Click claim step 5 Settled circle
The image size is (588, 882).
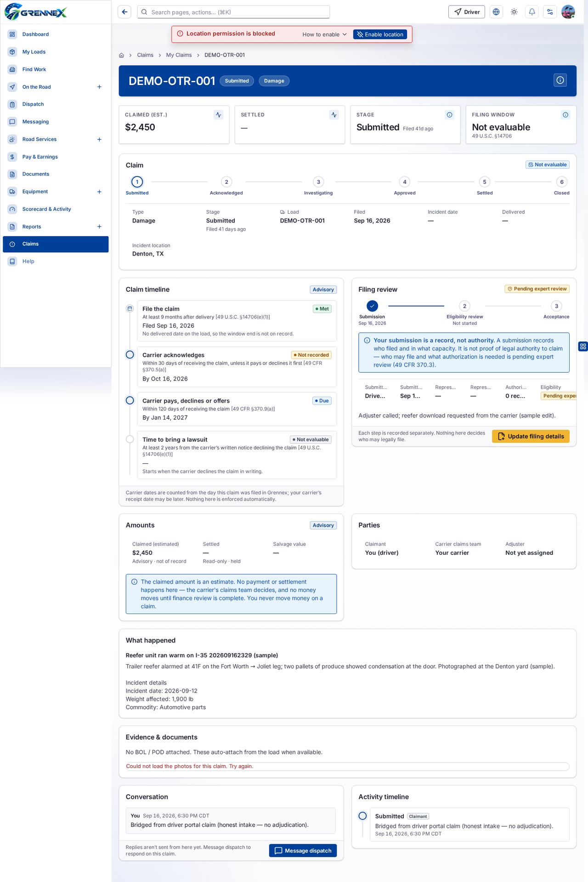tap(485, 182)
